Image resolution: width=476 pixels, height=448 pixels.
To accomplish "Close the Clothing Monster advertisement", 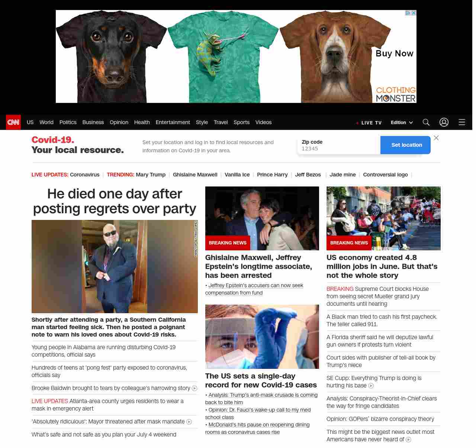I will (414, 13).
